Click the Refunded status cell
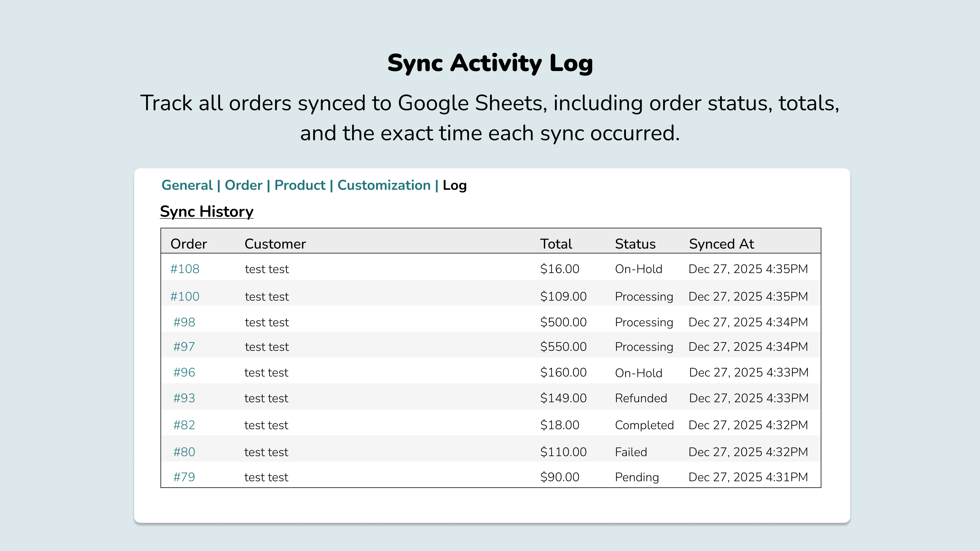The image size is (980, 551). 641,398
